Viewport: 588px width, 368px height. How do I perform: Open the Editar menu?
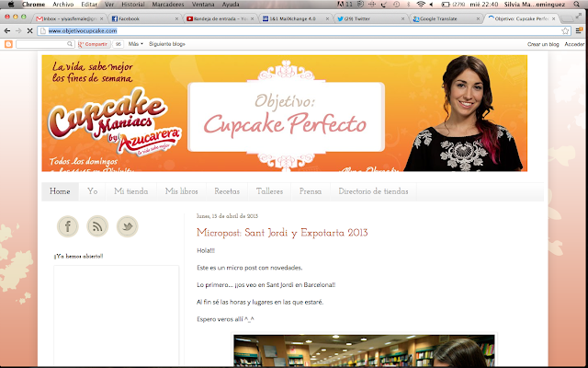pyautogui.click(x=89, y=5)
